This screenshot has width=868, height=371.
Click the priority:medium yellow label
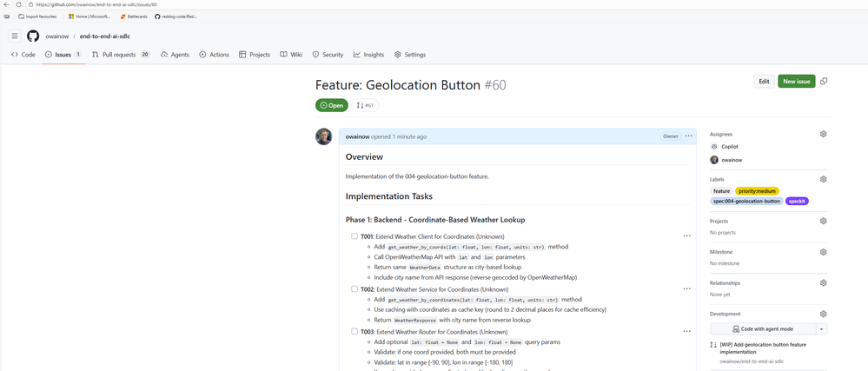click(x=757, y=190)
